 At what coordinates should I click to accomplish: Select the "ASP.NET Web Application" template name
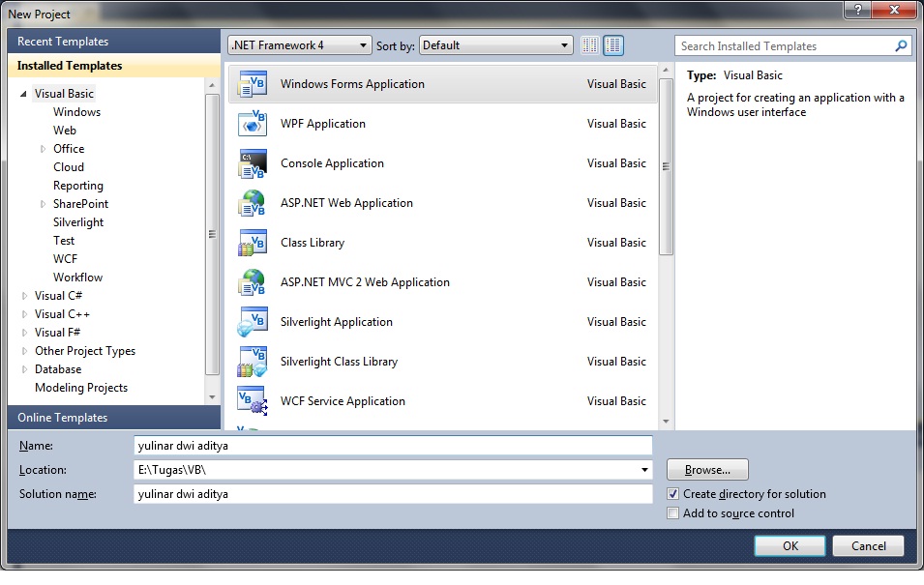pos(346,203)
